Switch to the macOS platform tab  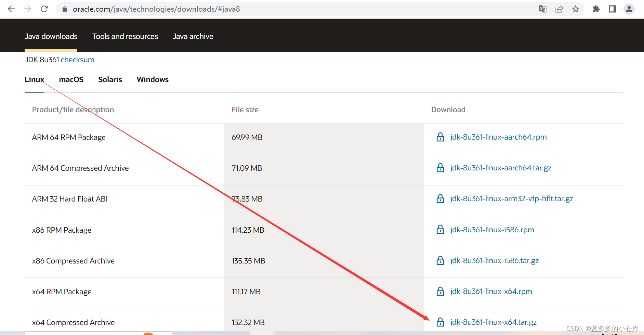pyautogui.click(x=71, y=79)
